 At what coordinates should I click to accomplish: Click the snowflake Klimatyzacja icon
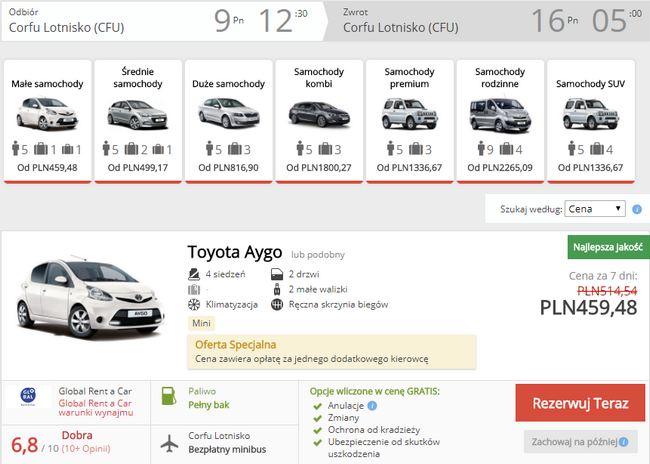click(194, 304)
